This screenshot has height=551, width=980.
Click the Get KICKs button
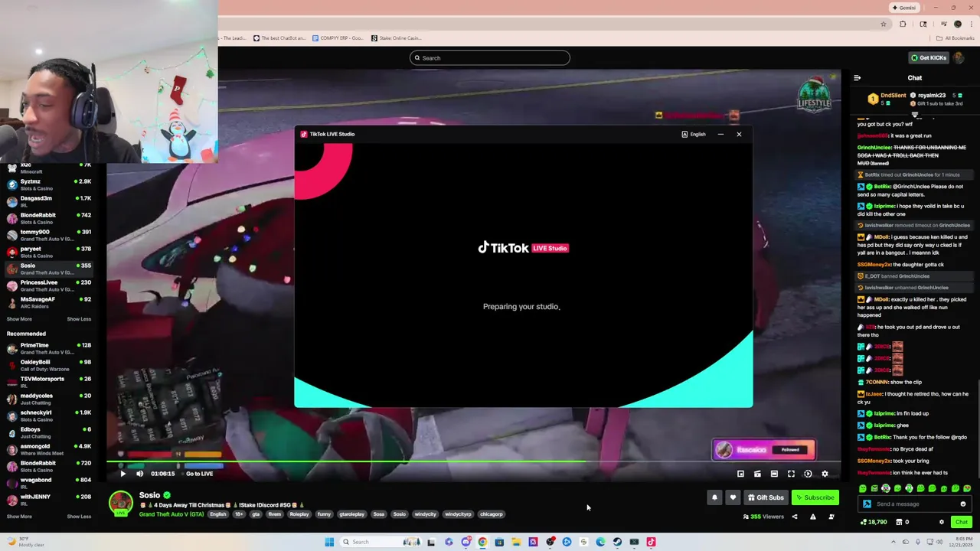coord(928,57)
